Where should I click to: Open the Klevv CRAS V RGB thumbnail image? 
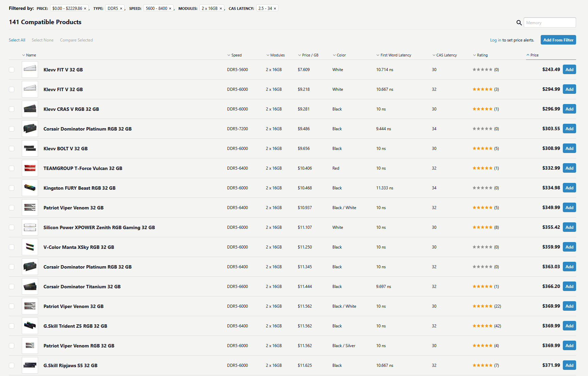[x=30, y=109]
